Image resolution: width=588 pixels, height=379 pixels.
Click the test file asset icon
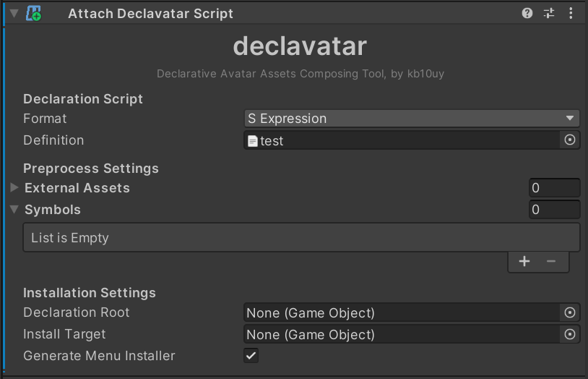[252, 141]
